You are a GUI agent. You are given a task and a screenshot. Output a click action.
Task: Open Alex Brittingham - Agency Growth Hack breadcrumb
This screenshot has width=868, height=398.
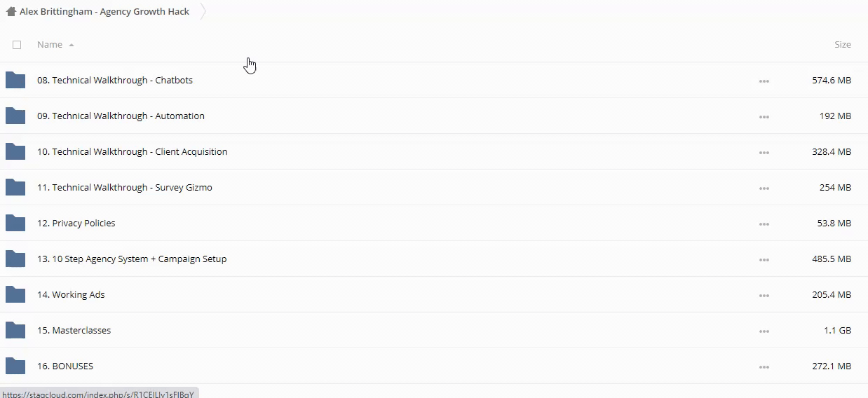104,12
